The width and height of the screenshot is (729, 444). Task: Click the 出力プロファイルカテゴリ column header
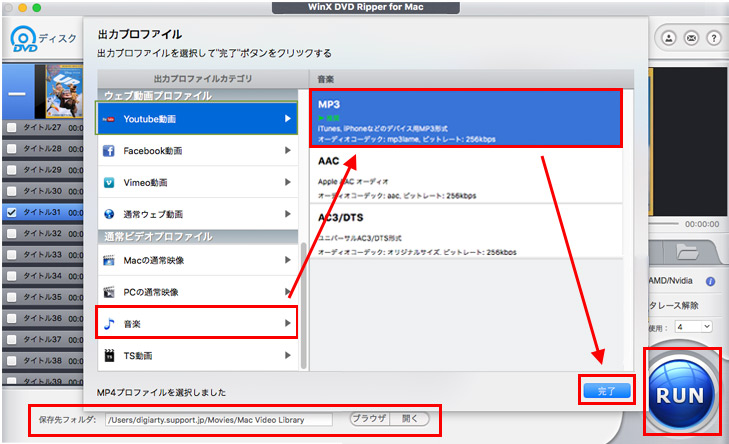pyautogui.click(x=203, y=79)
